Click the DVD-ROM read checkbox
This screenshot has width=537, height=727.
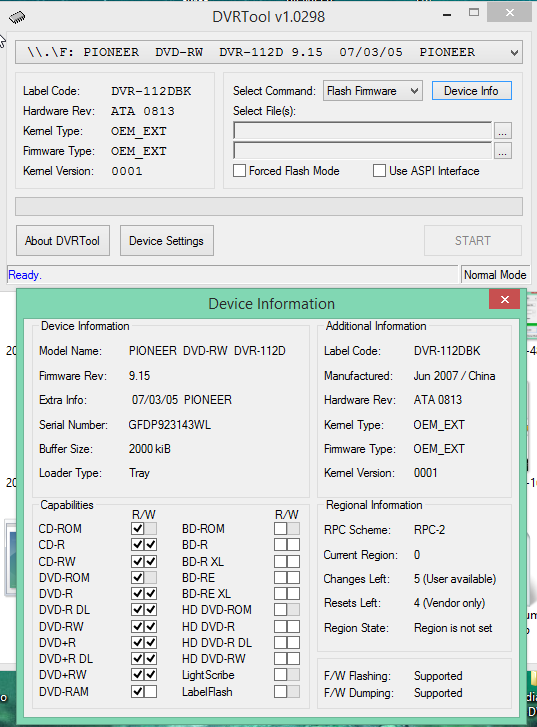137,578
